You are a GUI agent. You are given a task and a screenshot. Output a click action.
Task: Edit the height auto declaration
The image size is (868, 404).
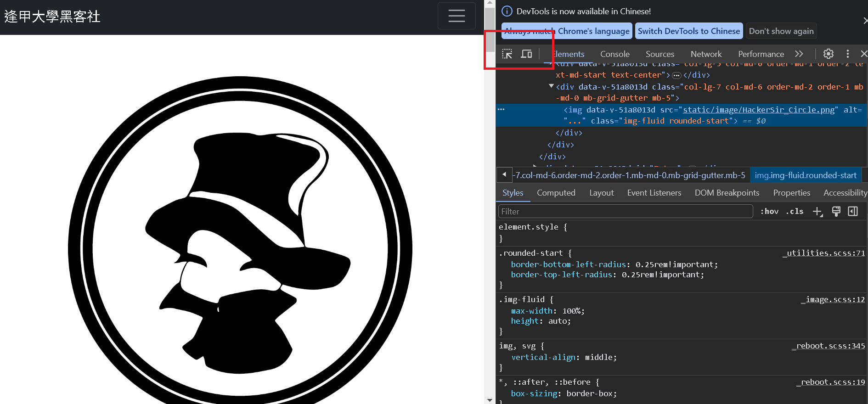click(541, 321)
